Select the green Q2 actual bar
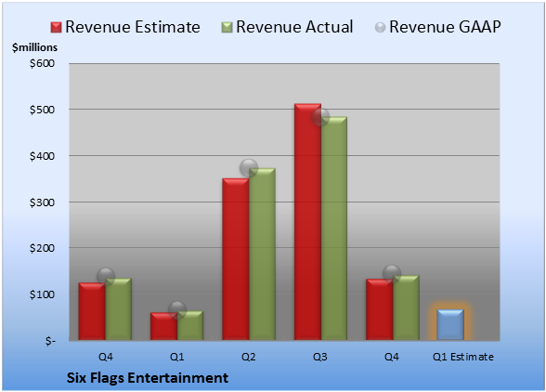Image resolution: width=546 pixels, height=392 pixels. click(x=262, y=254)
